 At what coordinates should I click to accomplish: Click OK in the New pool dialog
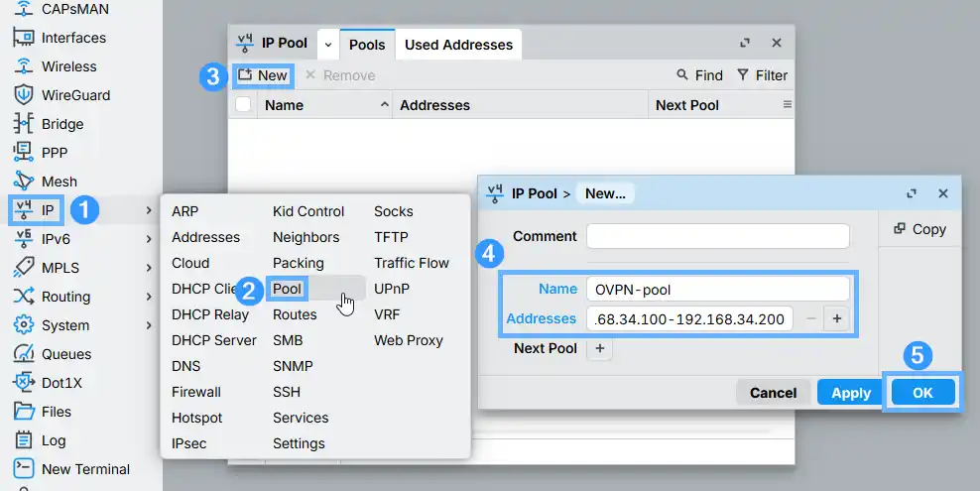click(922, 392)
